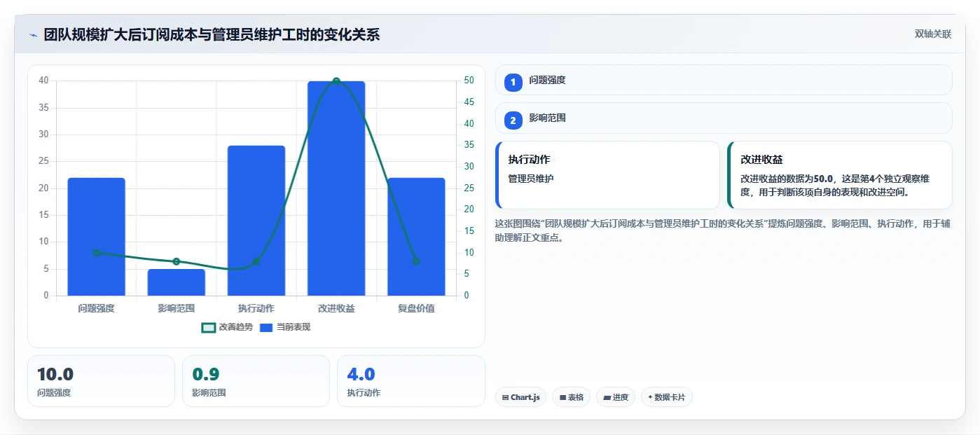Toggle the 当前表现 legend item
Screen dimensions: 980x435
pos(285,327)
